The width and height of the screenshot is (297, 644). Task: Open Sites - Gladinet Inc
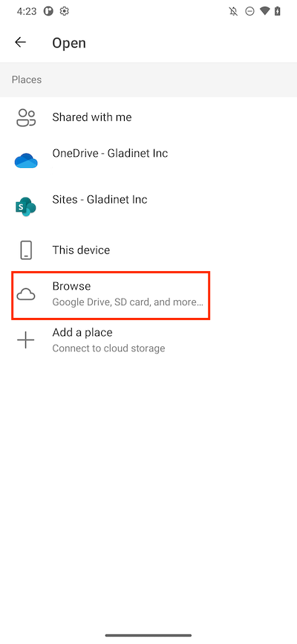(148, 206)
